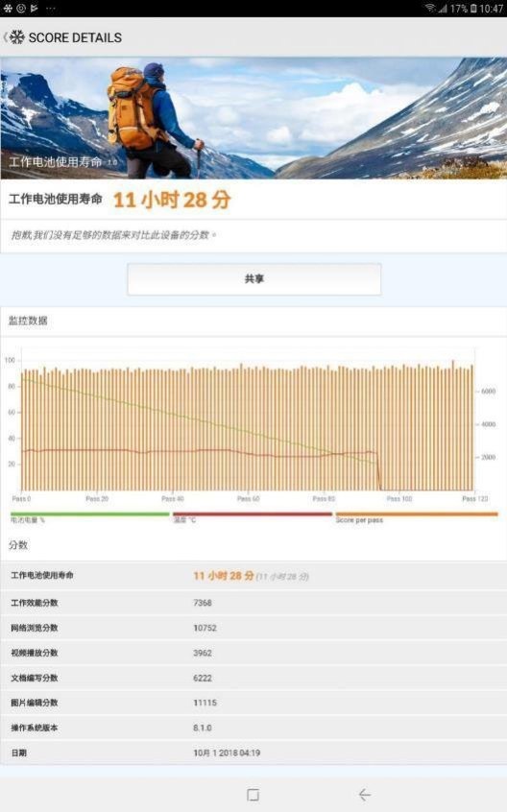
Task: Select the 工作效能分数 7368 row
Action: (253, 602)
